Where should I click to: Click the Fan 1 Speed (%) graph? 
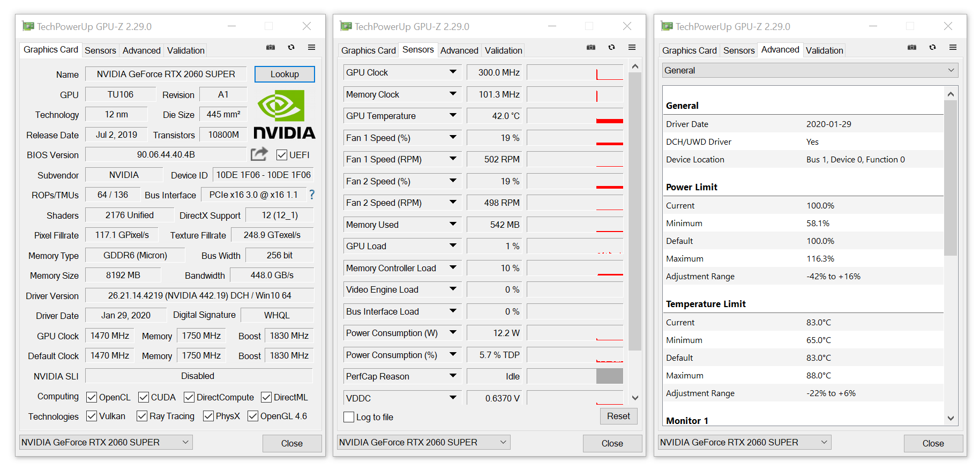tap(575, 138)
